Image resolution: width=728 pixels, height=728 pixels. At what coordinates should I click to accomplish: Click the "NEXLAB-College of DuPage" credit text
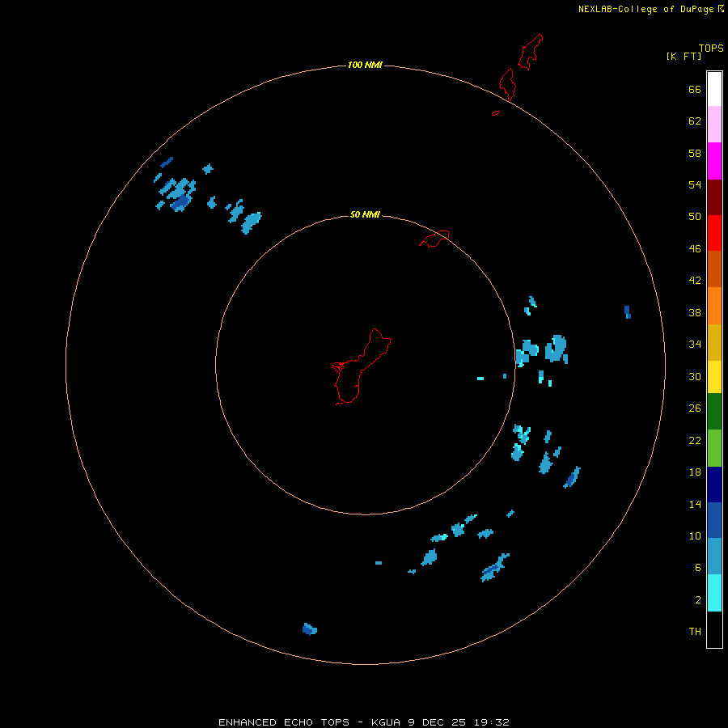point(645,9)
